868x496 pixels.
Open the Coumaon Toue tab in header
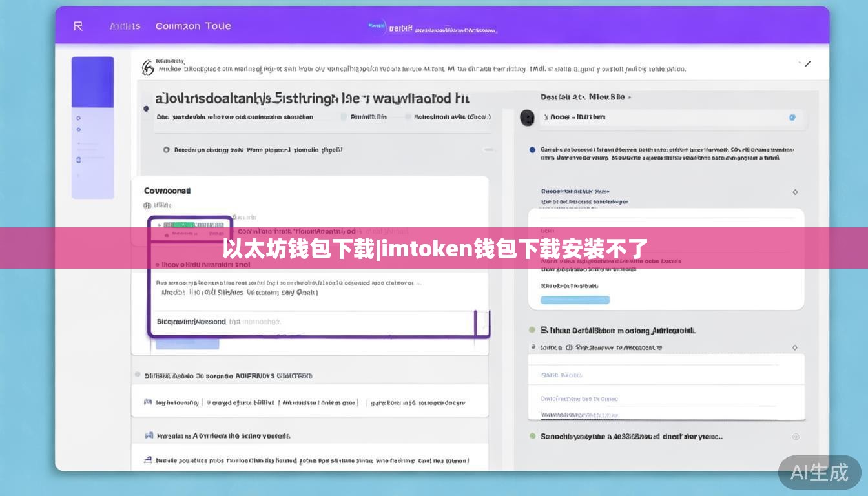[193, 26]
